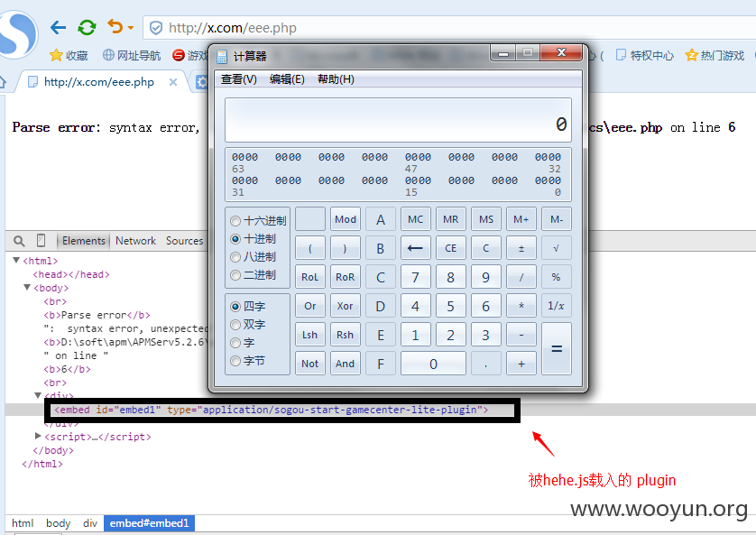Click the % percent key

pyautogui.click(x=557, y=277)
